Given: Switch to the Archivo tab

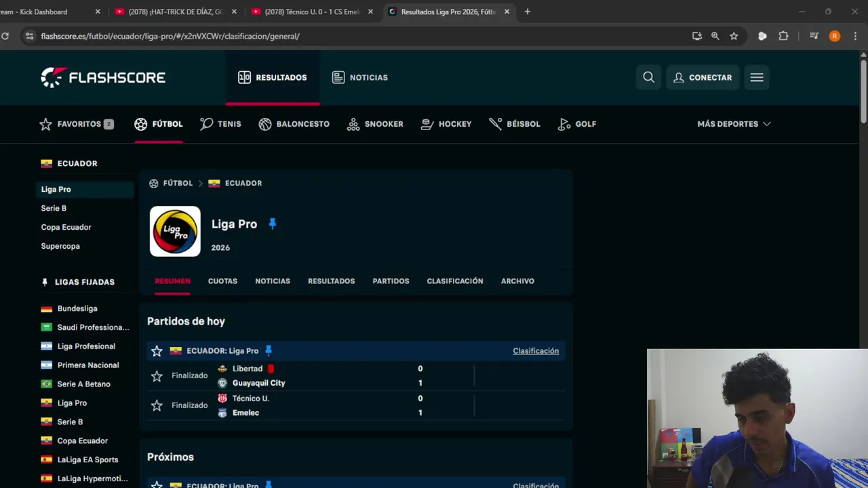Looking at the screenshot, I should click(517, 281).
